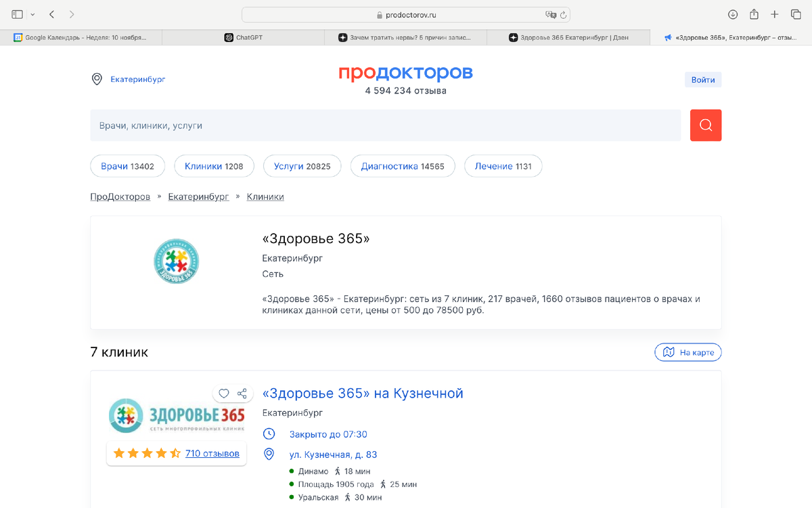Select the Клиники 1208 filter chip
Viewport: 812px width, 508px height.
[214, 166]
